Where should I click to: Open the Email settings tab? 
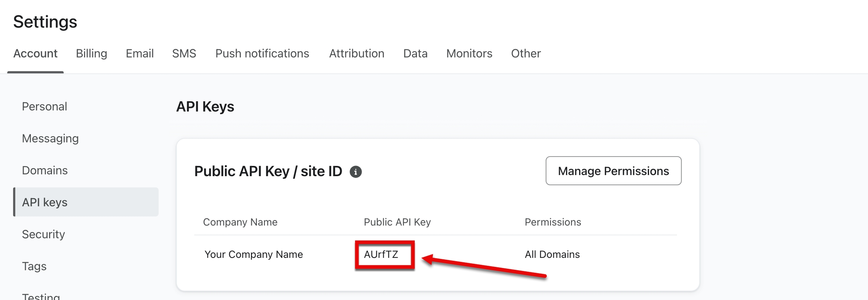139,53
